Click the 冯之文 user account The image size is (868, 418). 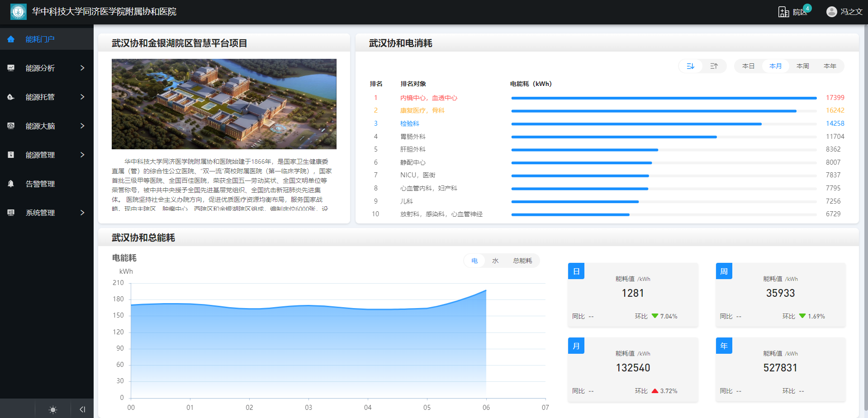[852, 11]
